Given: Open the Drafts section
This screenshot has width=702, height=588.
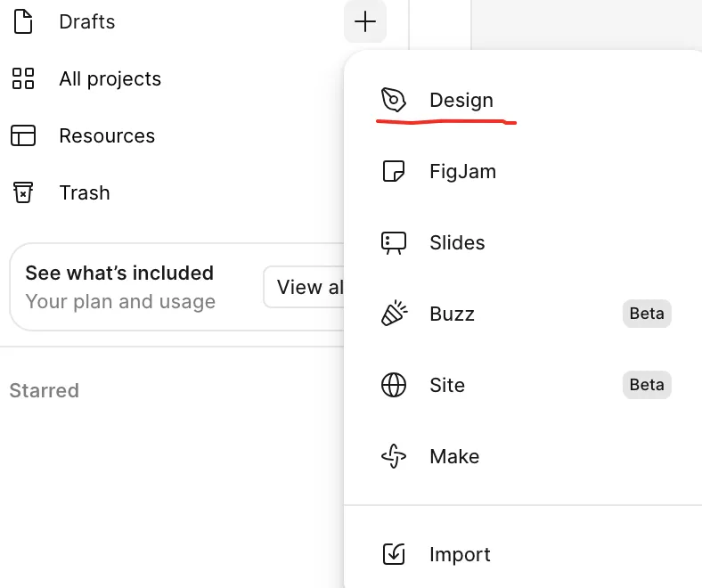Looking at the screenshot, I should pyautogui.click(x=86, y=21).
